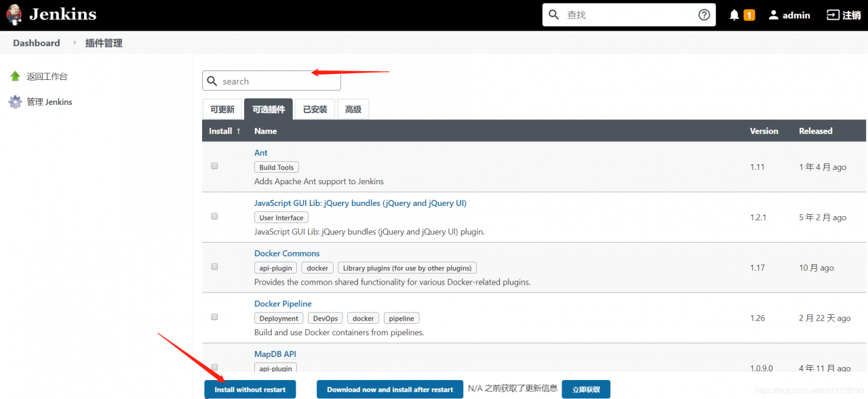The width and height of the screenshot is (868, 399).
Task: Select the version 1.11 cell
Action: tap(757, 167)
